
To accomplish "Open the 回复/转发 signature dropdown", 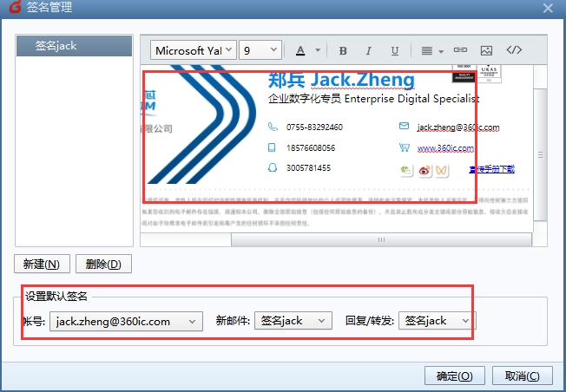I will pyautogui.click(x=438, y=321).
